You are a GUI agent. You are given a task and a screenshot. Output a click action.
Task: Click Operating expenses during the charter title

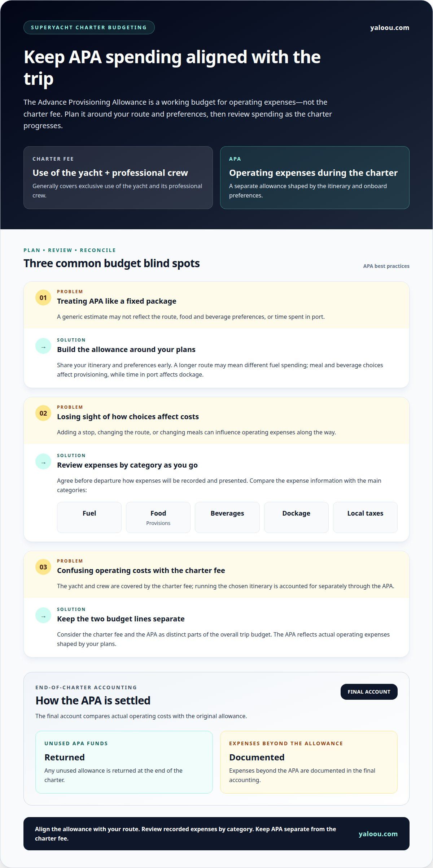point(313,173)
